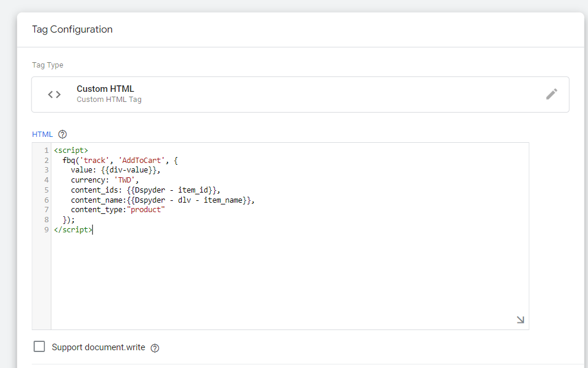Click the Tag Type label
Viewport: 588px width, 368px height.
[x=47, y=65]
